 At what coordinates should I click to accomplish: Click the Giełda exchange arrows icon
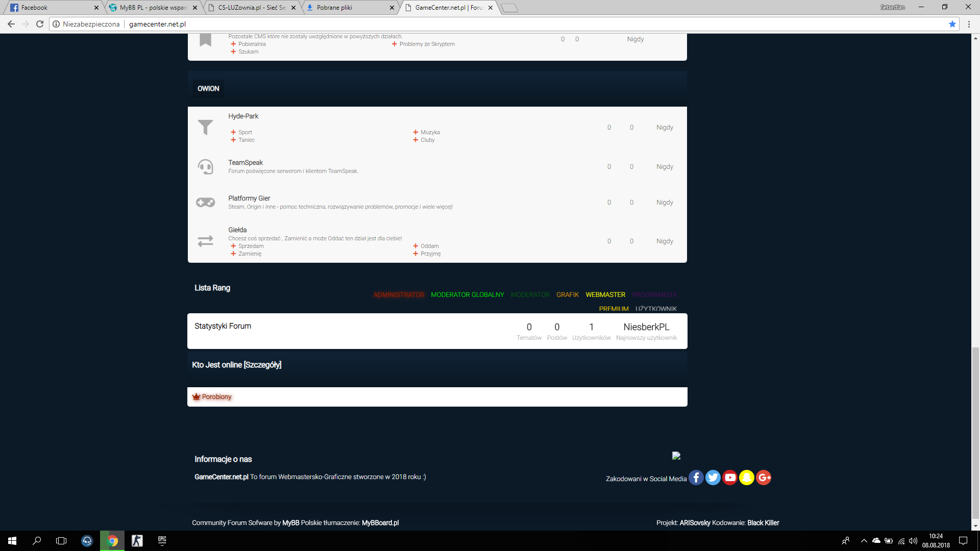coord(205,241)
